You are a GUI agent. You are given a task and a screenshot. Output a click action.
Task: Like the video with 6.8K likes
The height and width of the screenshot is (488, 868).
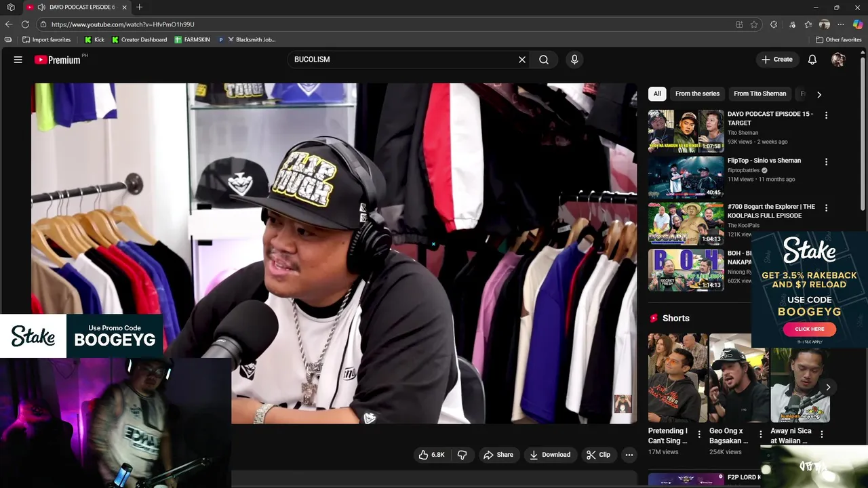click(432, 455)
